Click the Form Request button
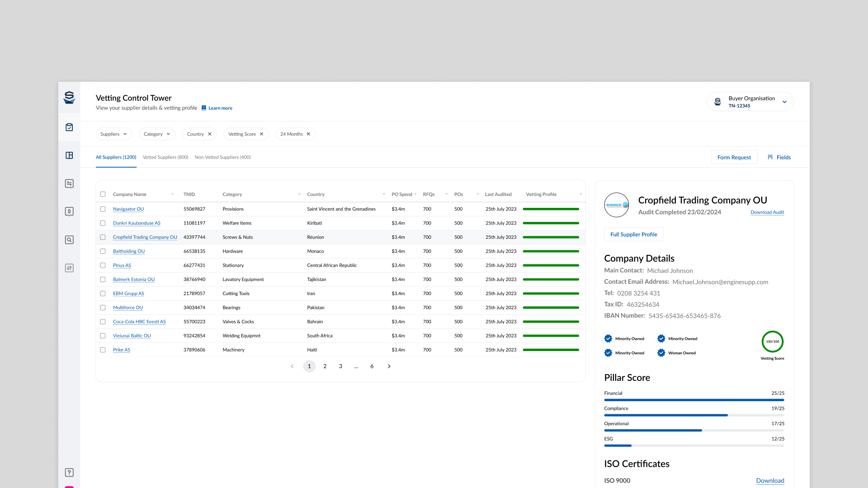 [734, 157]
